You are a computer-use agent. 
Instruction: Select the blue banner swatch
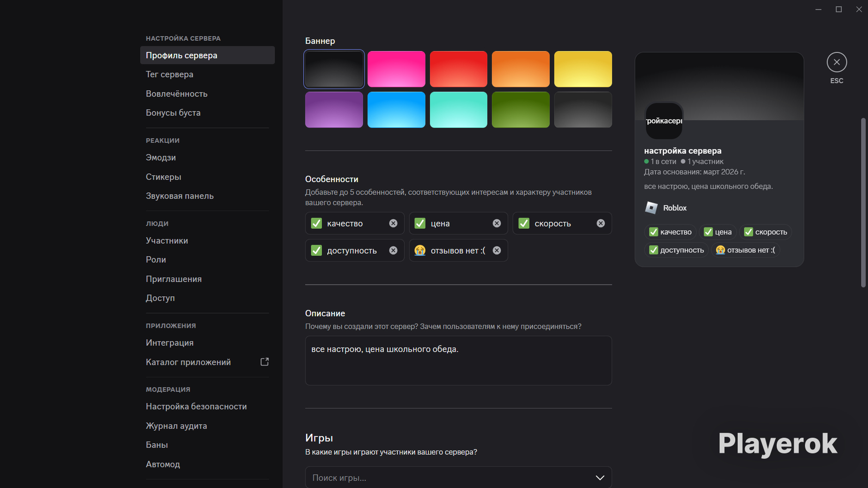(x=396, y=110)
